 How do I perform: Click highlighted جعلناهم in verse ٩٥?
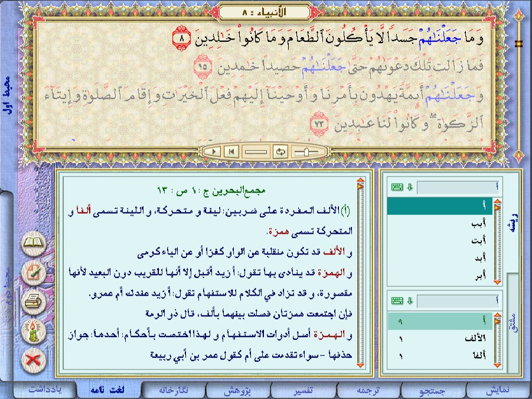pyautogui.click(x=322, y=66)
